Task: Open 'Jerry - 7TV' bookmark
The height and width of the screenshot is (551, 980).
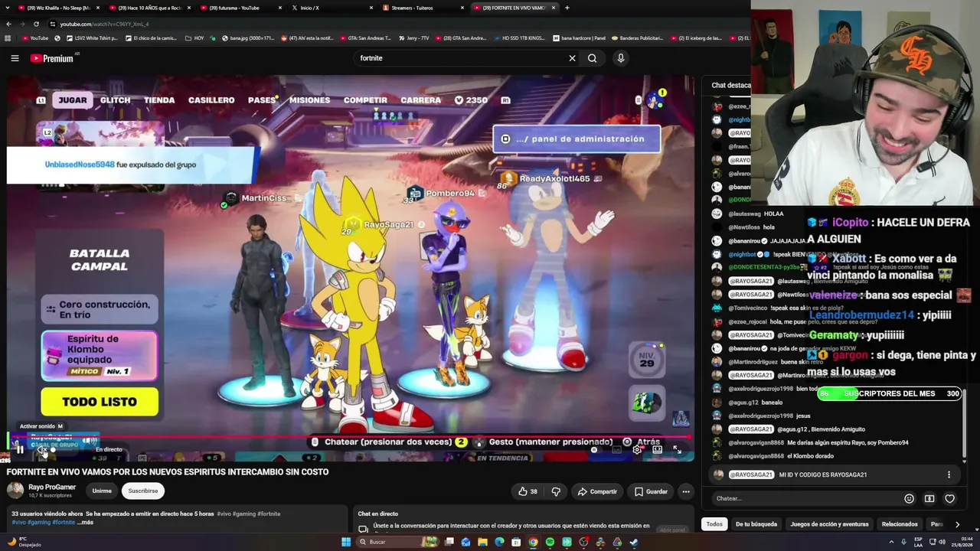Action: point(413,37)
